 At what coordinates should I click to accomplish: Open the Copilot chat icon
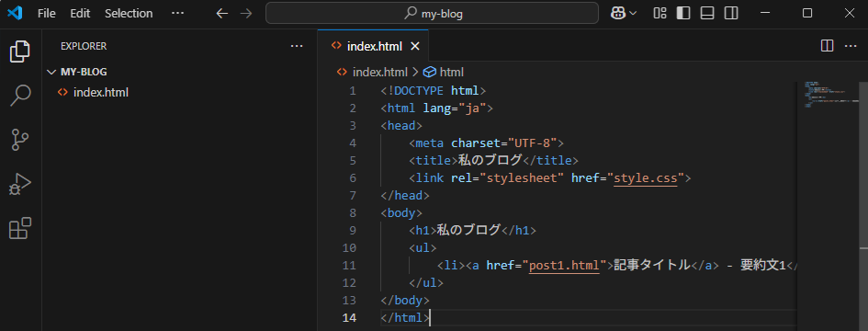click(618, 13)
